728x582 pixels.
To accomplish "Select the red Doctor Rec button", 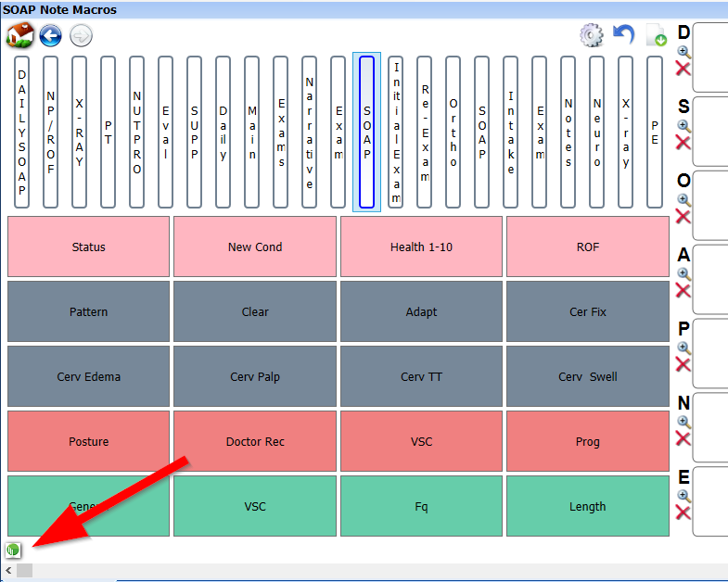I will pyautogui.click(x=255, y=442).
